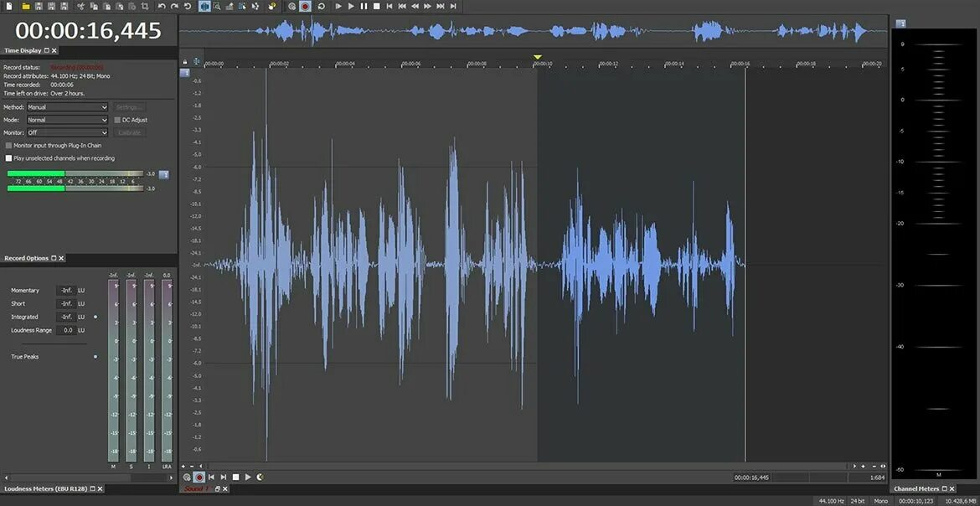Image resolution: width=980 pixels, height=506 pixels.
Task: Check Monitor input through Plug-In Chain
Action: tap(8, 145)
